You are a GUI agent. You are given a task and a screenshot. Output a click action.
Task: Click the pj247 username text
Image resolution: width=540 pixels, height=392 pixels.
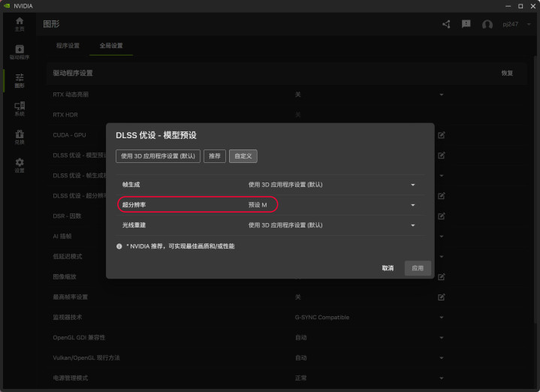(x=510, y=24)
